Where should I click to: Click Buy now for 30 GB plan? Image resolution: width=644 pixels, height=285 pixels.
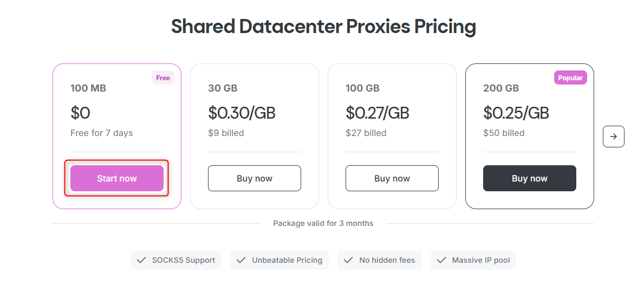[x=254, y=178]
